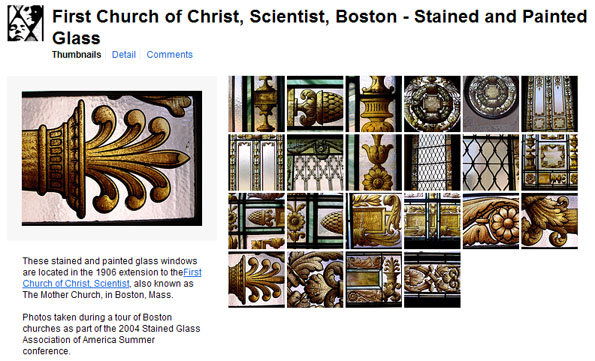The image size is (595, 361).
Task: Select the tall twin panel window thumbnail in top row
Action: pyautogui.click(x=549, y=104)
